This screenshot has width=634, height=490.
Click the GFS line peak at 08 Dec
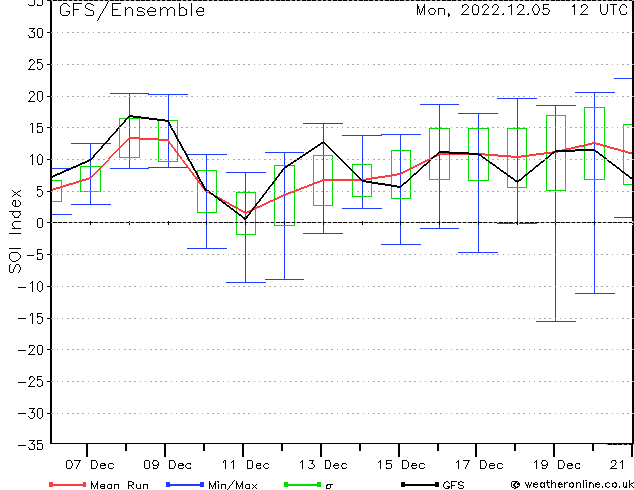[x=129, y=116]
